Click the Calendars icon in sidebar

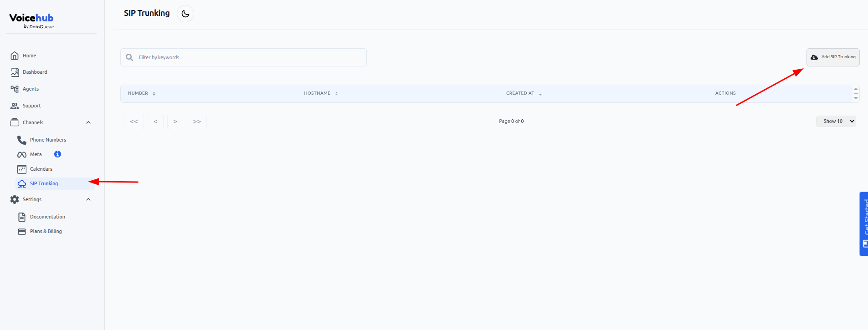click(x=22, y=169)
